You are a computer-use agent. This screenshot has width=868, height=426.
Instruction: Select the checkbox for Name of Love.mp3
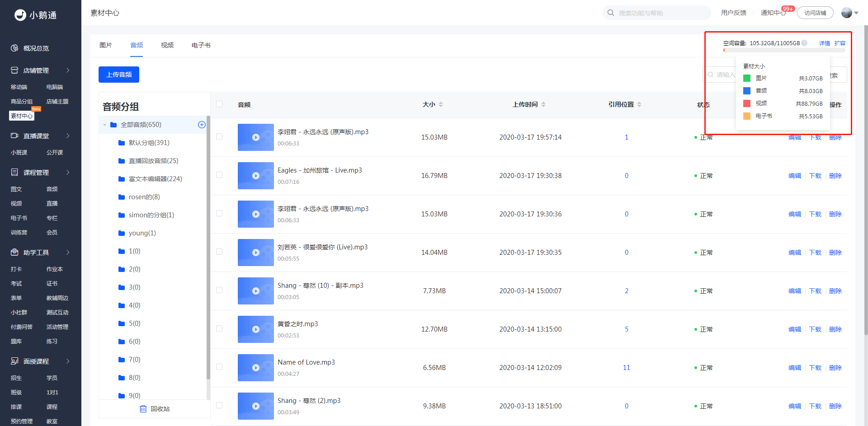(219, 367)
